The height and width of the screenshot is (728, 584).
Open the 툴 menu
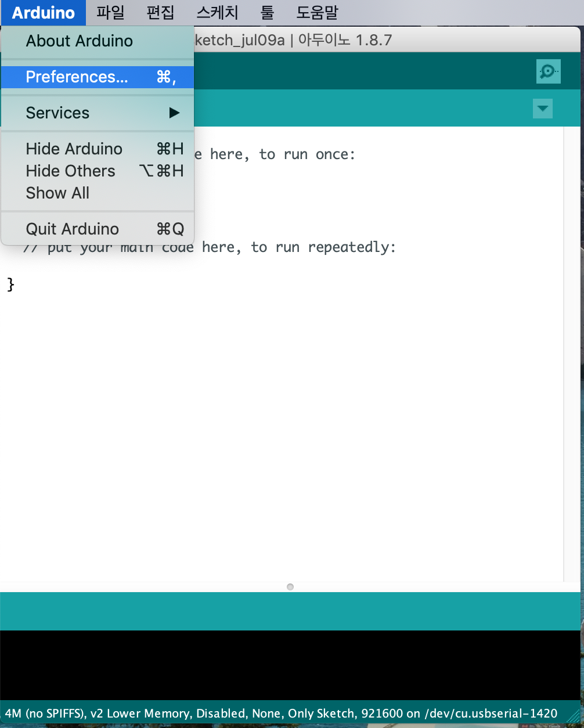(268, 12)
